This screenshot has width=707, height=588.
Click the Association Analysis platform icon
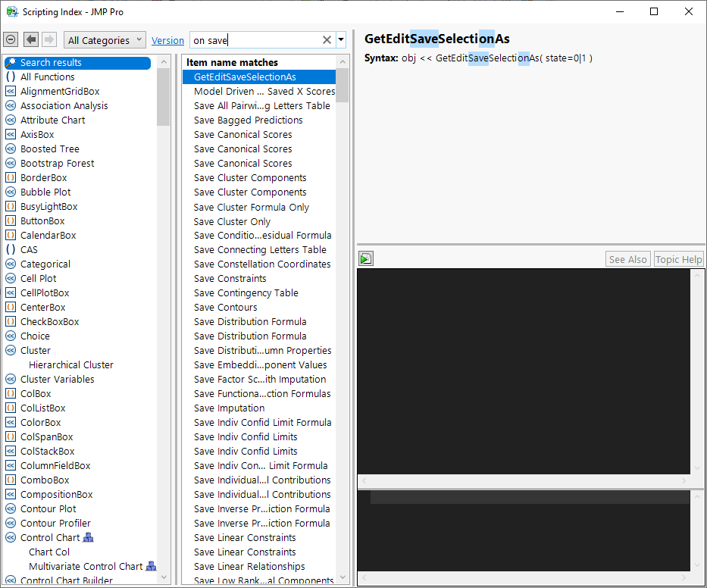(11, 105)
